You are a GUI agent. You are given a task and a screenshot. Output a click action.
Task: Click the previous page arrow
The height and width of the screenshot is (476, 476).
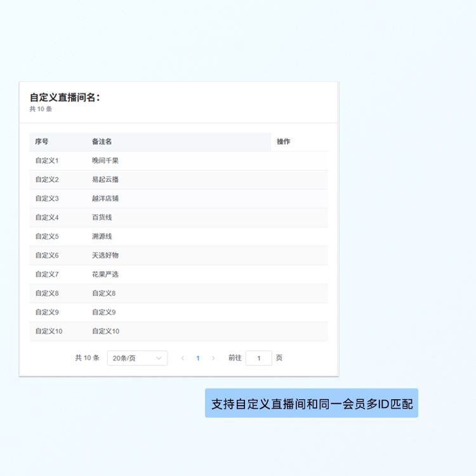(183, 358)
